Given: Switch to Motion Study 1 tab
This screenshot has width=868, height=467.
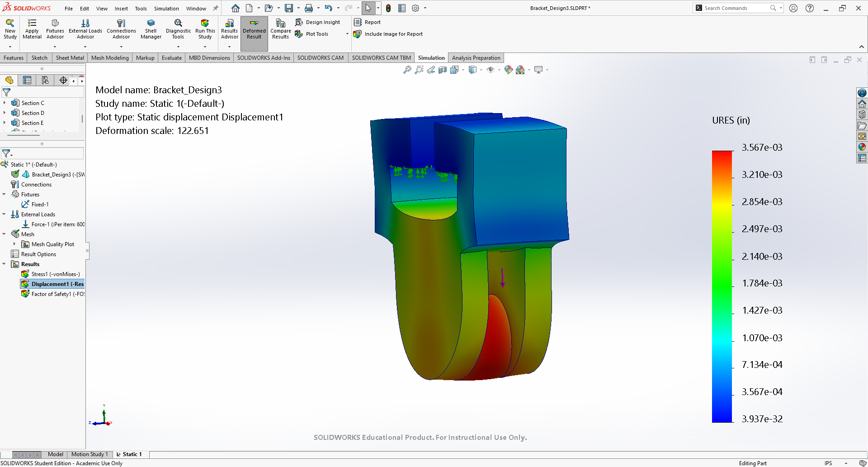Looking at the screenshot, I should click(x=90, y=454).
